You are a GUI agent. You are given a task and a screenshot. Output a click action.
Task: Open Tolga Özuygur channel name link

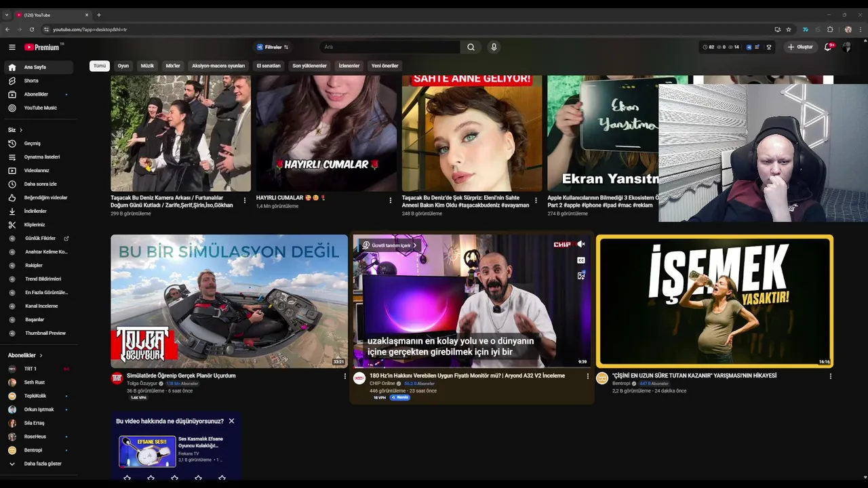coord(142,384)
